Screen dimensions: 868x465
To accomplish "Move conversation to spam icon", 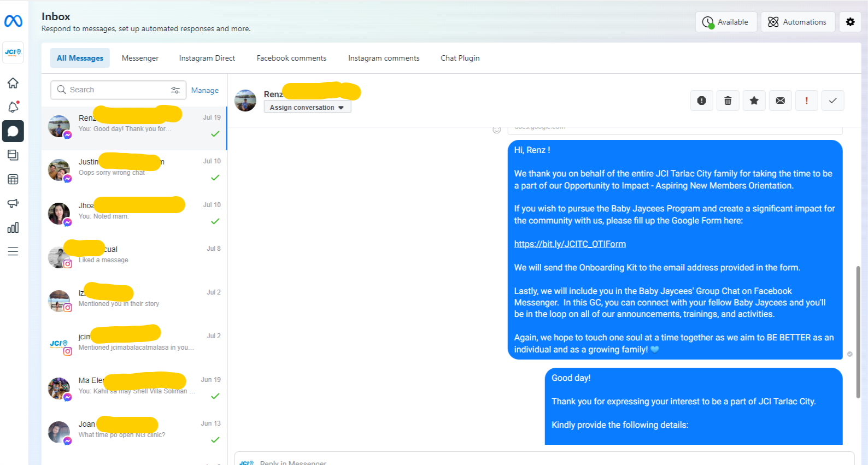I will [701, 101].
